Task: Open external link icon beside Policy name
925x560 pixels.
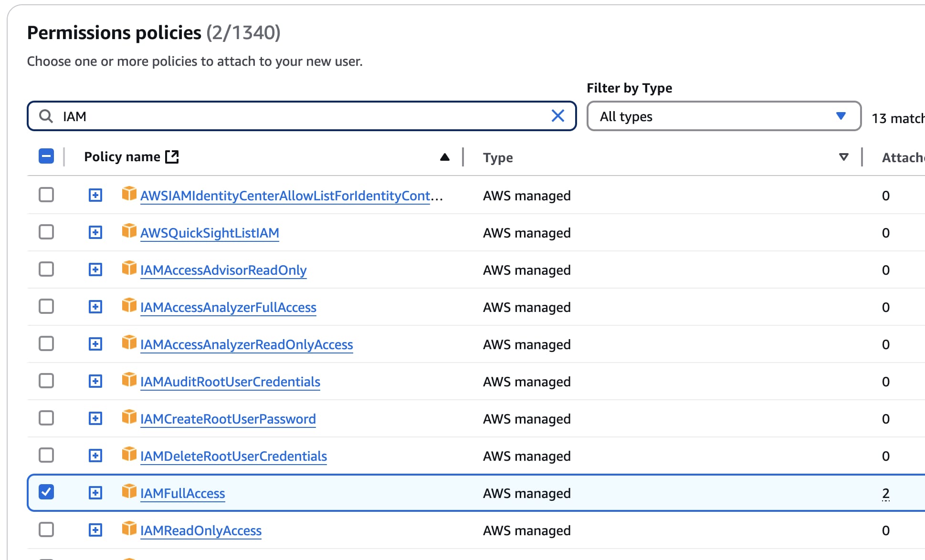Action: coord(172,156)
